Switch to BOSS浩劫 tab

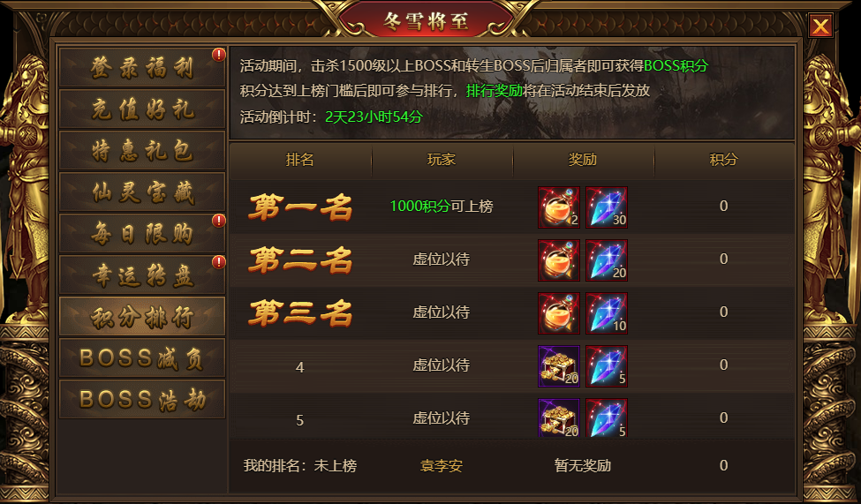click(142, 400)
